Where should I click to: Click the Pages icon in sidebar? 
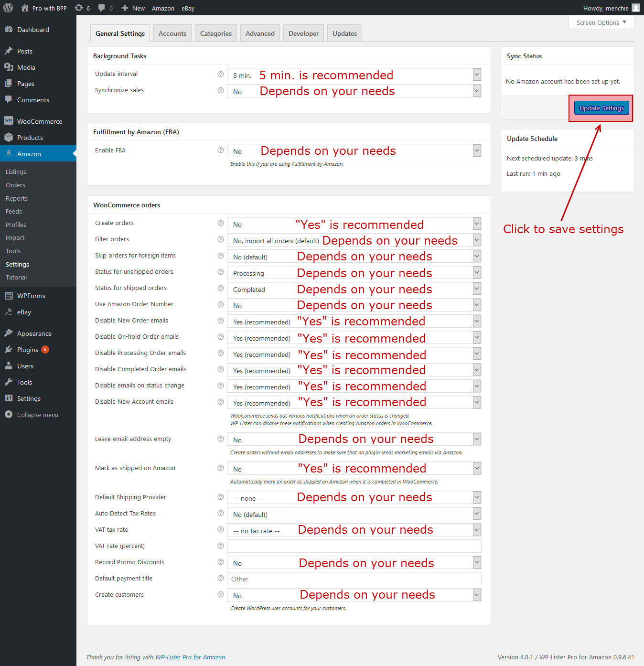(x=9, y=83)
